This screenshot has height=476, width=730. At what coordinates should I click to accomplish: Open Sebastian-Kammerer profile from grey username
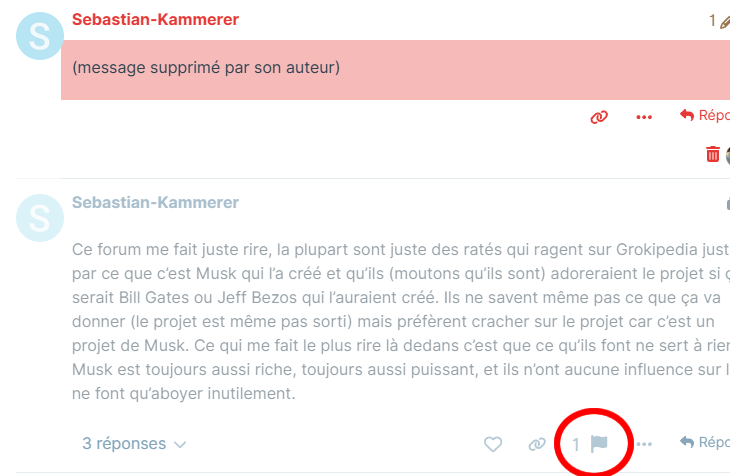[x=155, y=202]
